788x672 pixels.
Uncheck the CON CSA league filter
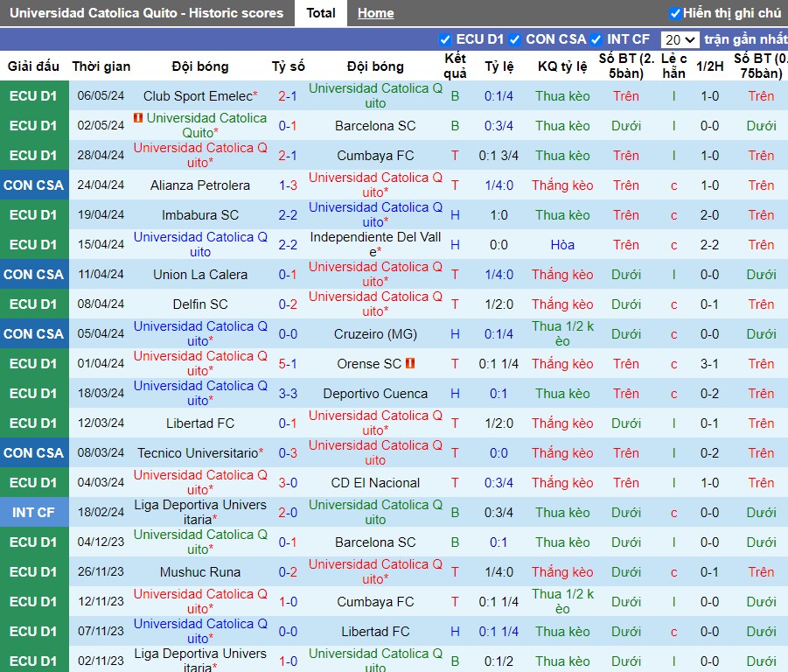(x=514, y=39)
